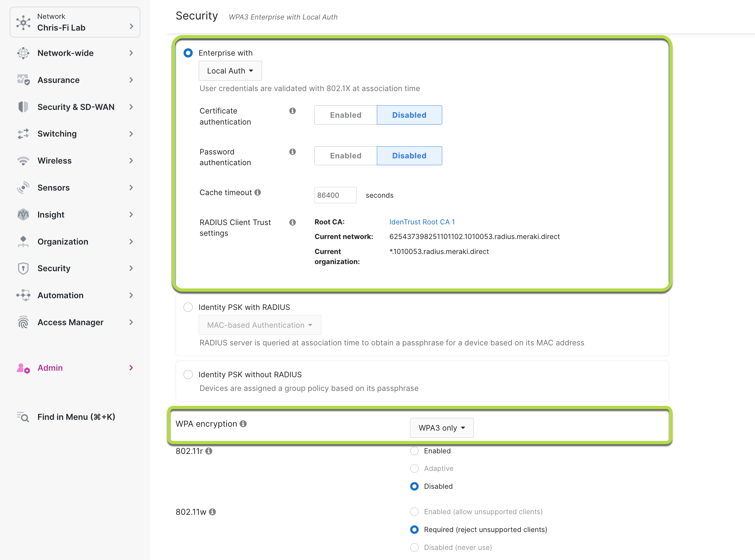Image resolution: width=755 pixels, height=560 pixels.
Task: Select Identity PSK with RADIUS option
Action: (x=188, y=307)
